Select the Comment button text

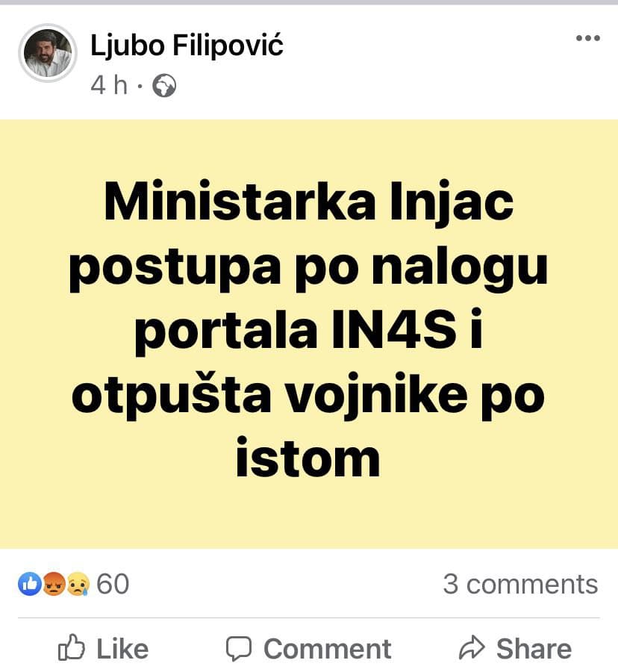327,648
